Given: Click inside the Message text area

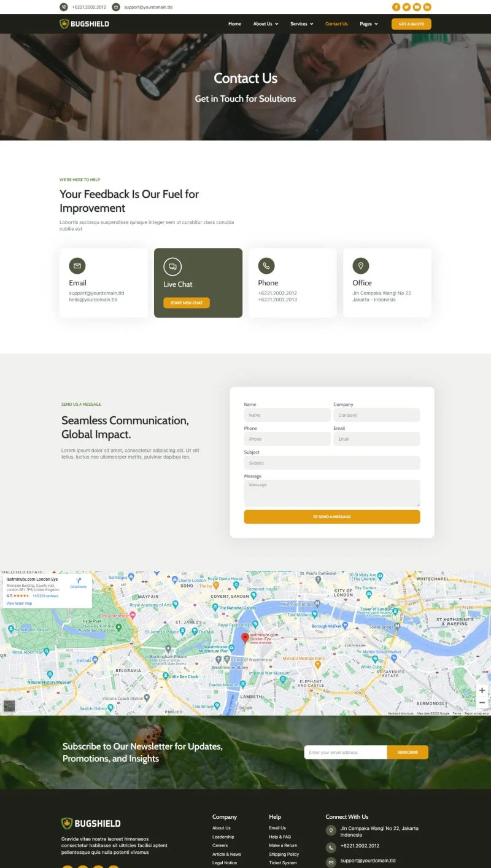Looking at the screenshot, I should pyautogui.click(x=332, y=493).
